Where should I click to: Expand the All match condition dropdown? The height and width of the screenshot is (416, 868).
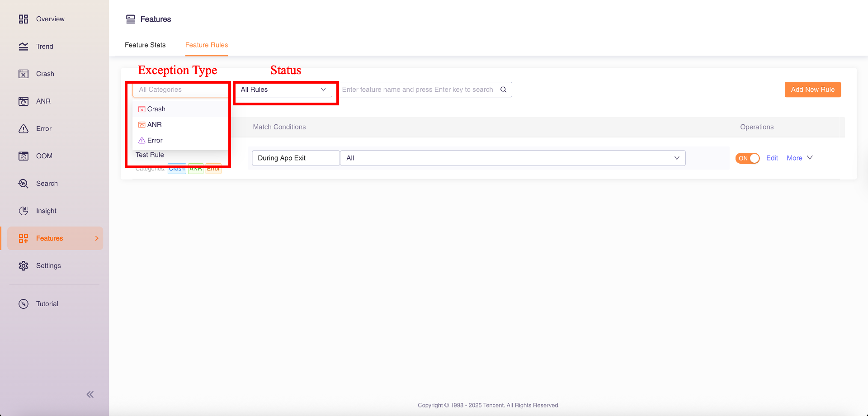[512, 158]
